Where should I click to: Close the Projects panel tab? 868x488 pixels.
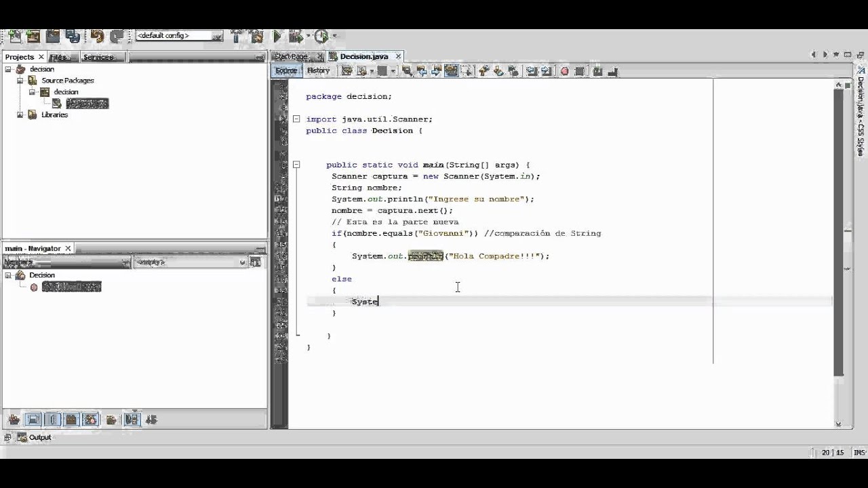tap(41, 58)
